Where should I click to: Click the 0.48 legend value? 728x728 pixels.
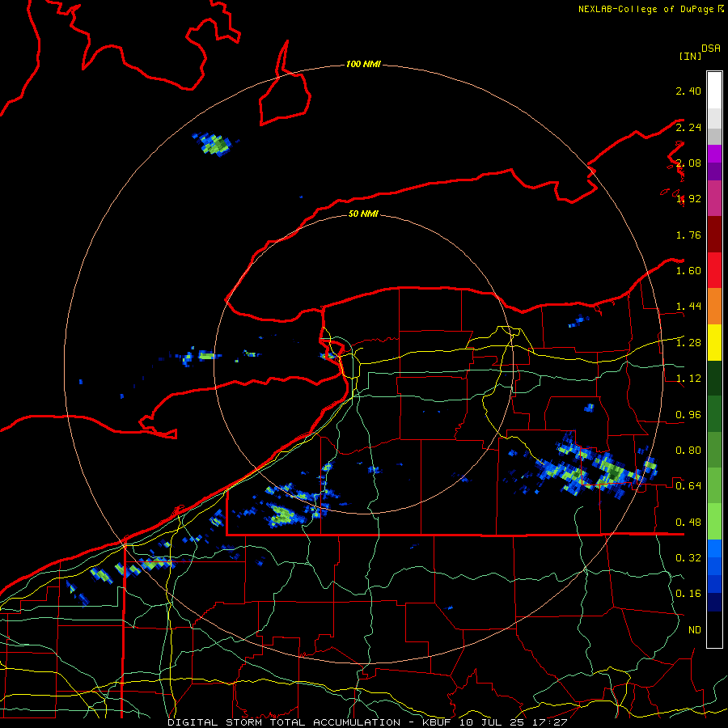pos(688,523)
